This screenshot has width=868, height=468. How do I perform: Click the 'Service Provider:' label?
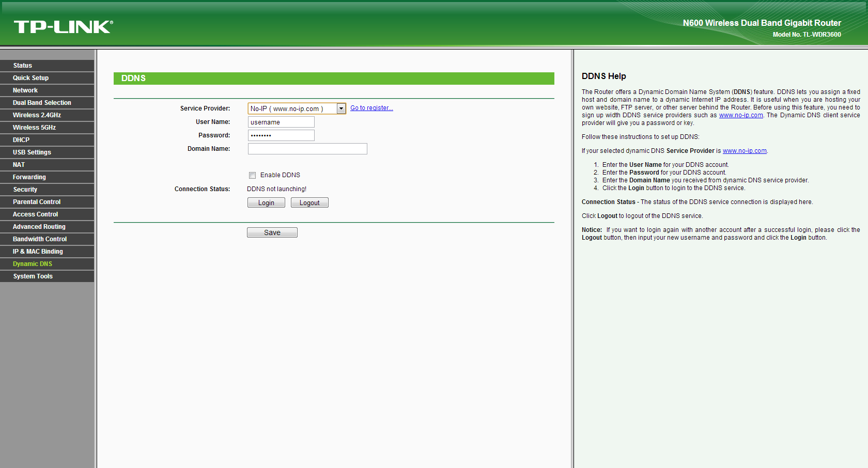click(205, 108)
